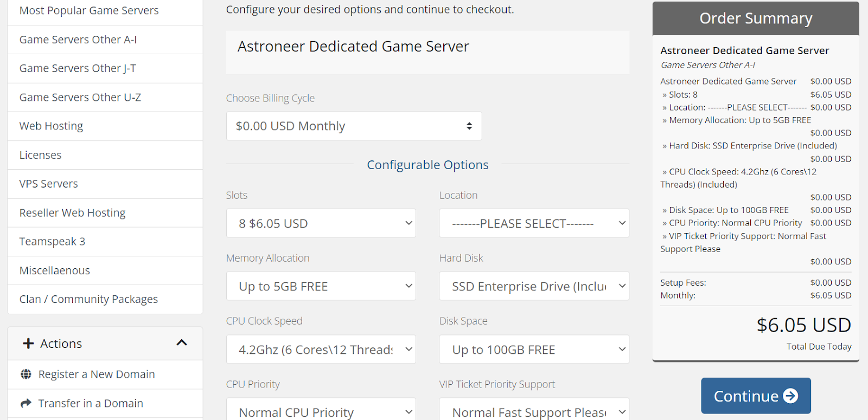Click the globe icon beside Register a New Domain
The width and height of the screenshot is (868, 420).
pyautogui.click(x=25, y=374)
